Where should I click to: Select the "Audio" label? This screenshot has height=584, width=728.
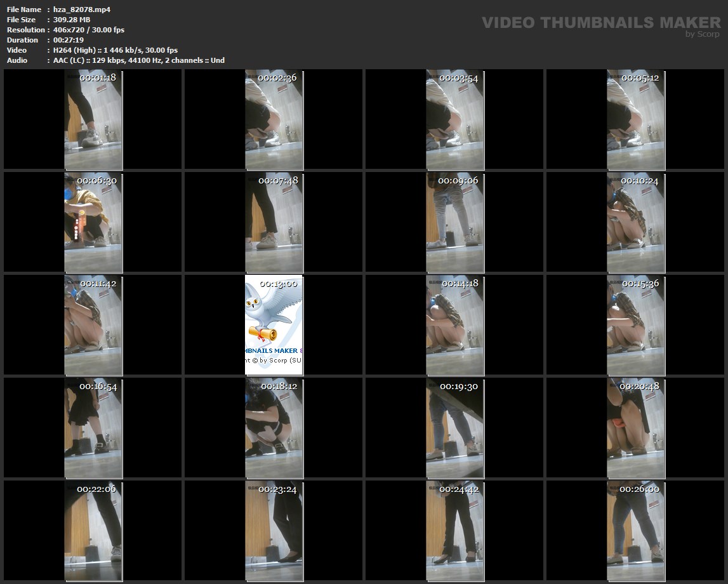coord(17,60)
